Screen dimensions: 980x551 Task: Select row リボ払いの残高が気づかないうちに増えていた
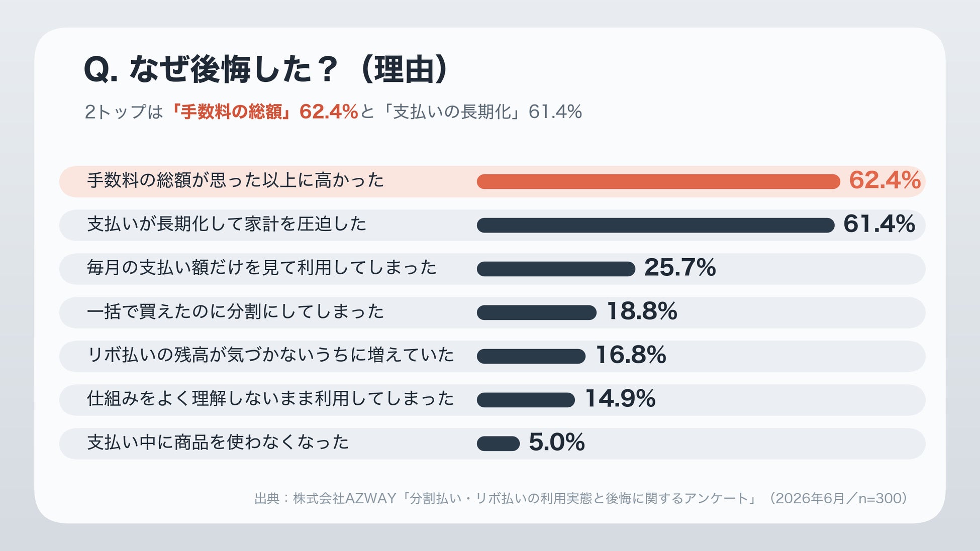pos(492,356)
